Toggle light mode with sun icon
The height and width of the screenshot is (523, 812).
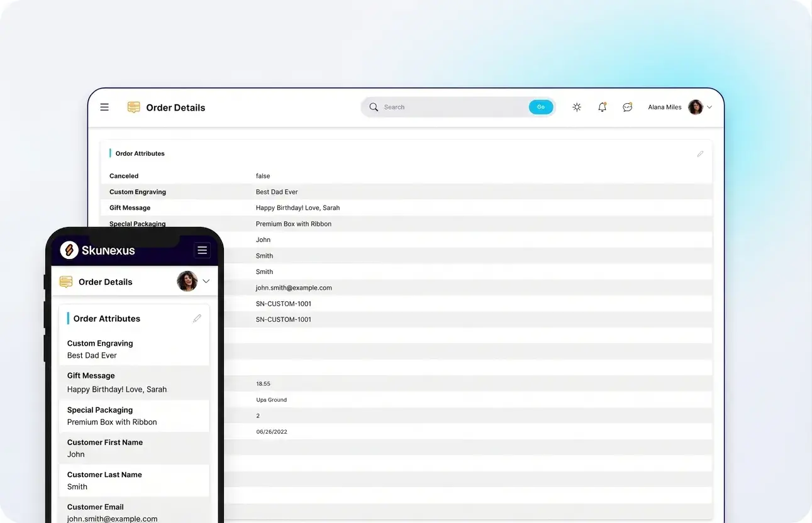(577, 107)
